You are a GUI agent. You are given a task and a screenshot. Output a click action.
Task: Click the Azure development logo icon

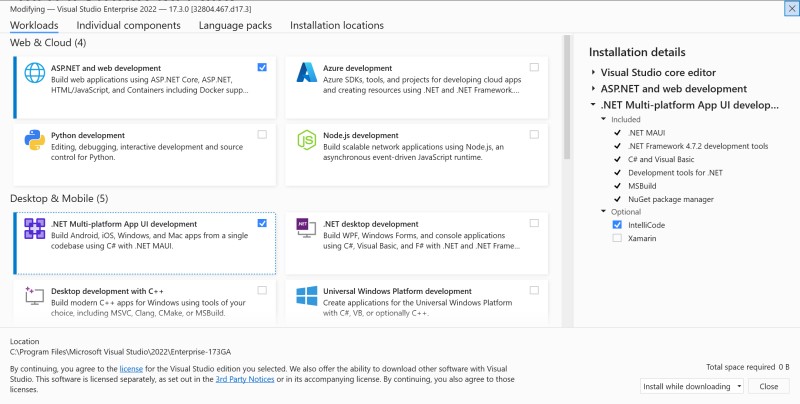click(x=307, y=72)
